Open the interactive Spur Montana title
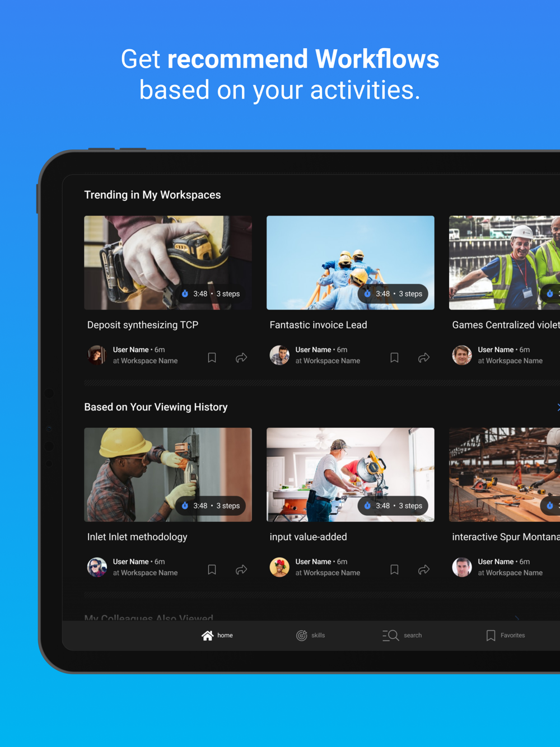Image resolution: width=560 pixels, height=747 pixels. click(x=506, y=537)
